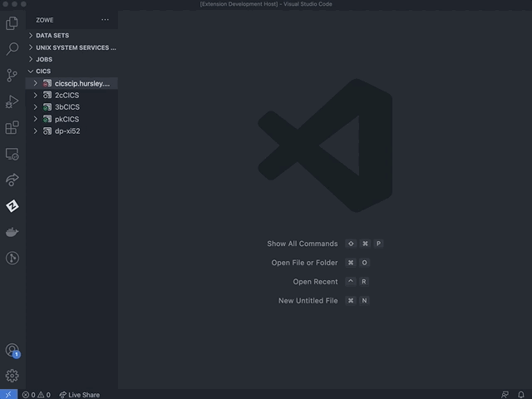
Task: Select the 2cCICS profile
Action: (66, 96)
